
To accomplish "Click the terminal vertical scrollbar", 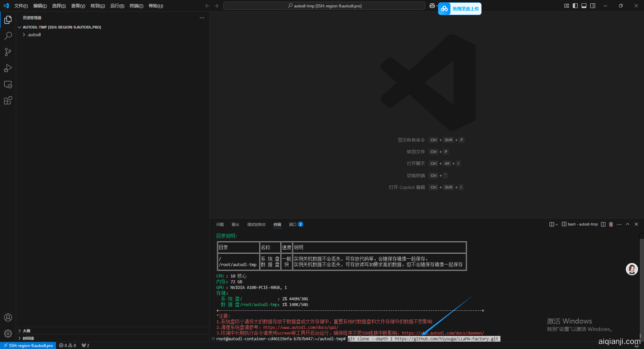I will pos(641,285).
